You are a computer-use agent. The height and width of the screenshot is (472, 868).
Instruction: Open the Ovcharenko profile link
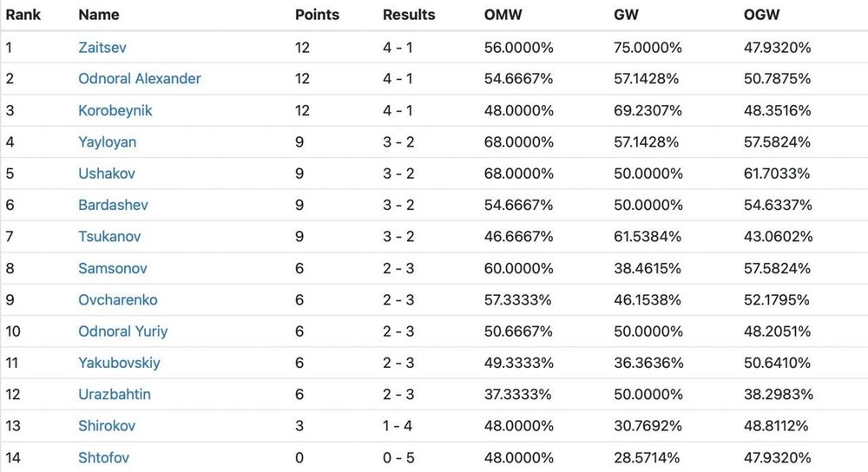(118, 300)
